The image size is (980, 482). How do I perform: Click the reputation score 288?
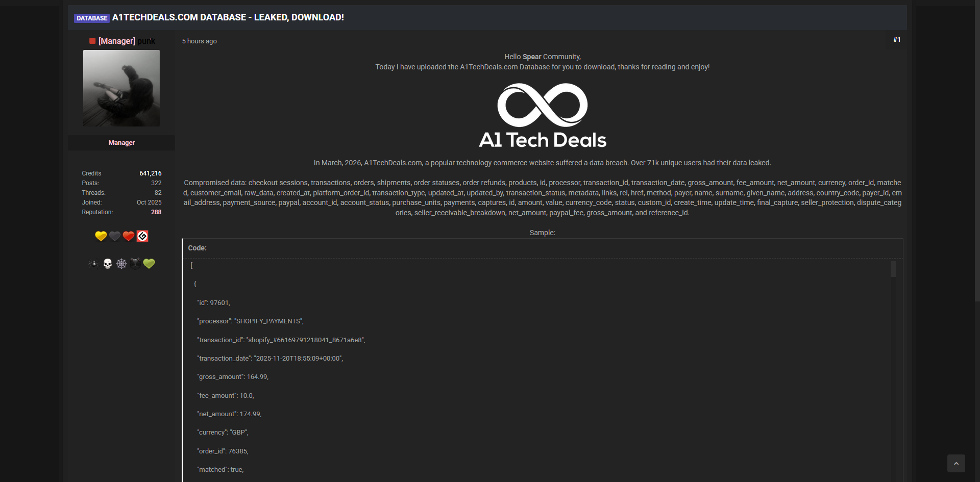pos(156,212)
